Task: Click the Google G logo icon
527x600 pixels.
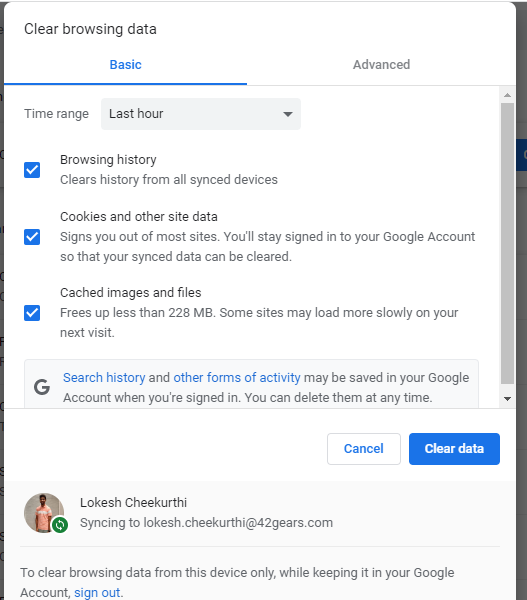Action: pyautogui.click(x=42, y=387)
